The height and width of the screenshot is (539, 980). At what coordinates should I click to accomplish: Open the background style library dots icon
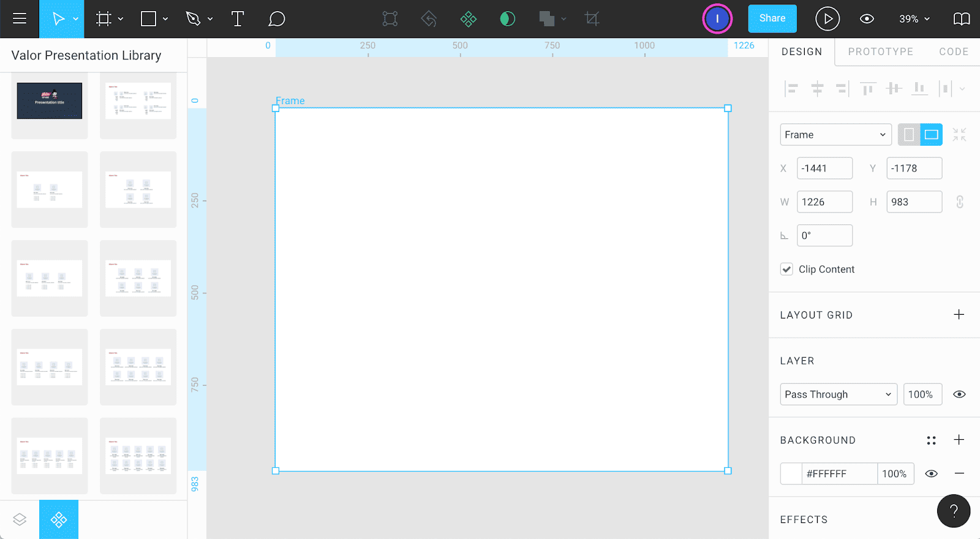(x=931, y=440)
